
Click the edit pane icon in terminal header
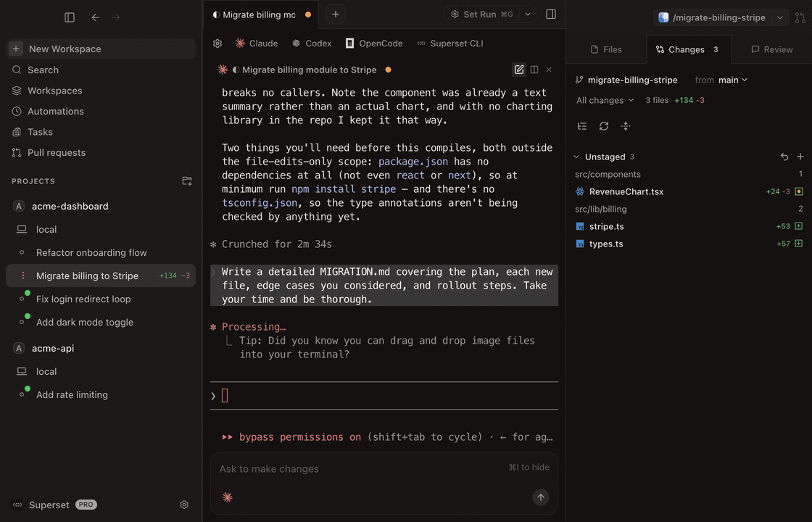point(519,70)
